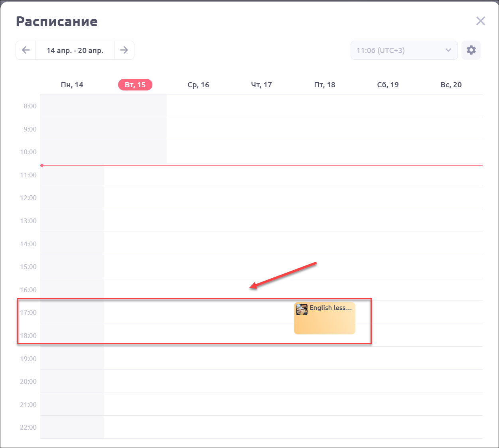Viewport: 499px width, 448px height.
Task: Open schedule settings gear icon
Action: [471, 50]
